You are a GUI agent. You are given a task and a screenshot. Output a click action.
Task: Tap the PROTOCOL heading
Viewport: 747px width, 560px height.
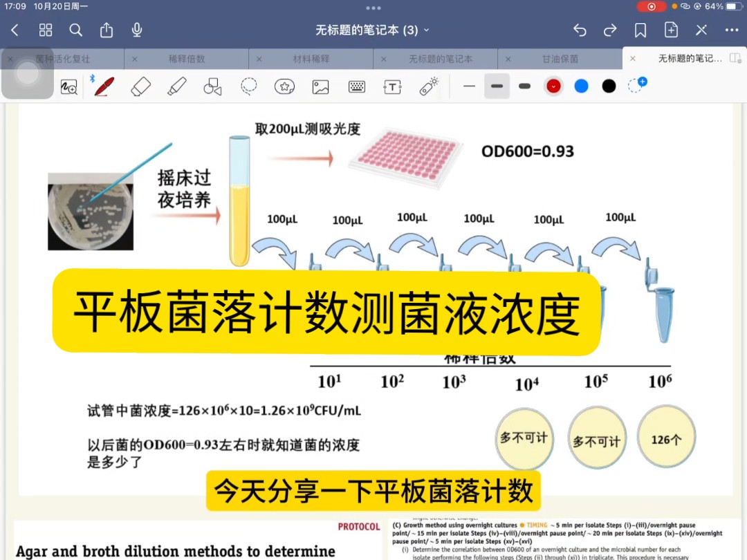359,527
